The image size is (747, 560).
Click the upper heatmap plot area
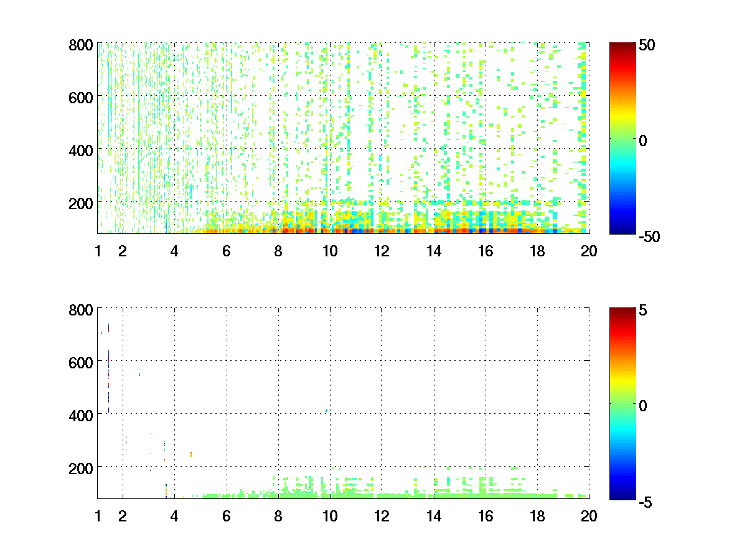point(343,138)
